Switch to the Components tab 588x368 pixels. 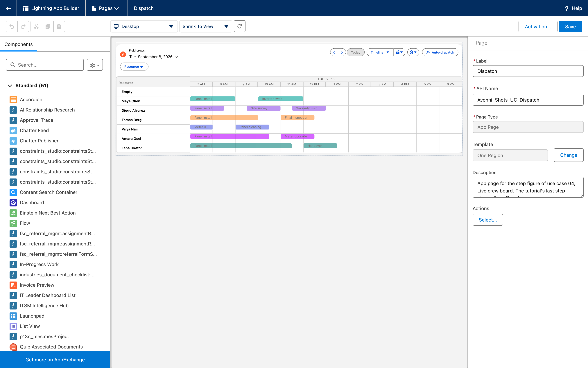tap(18, 44)
